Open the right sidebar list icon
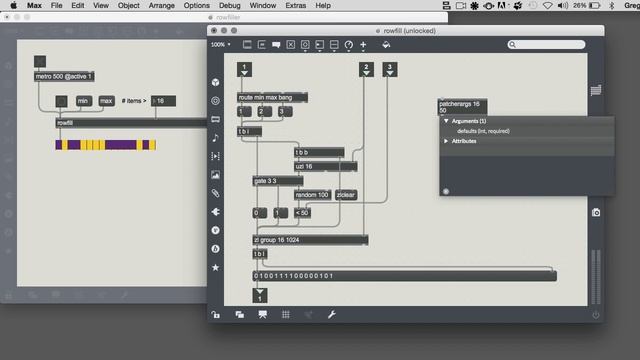 (596, 90)
